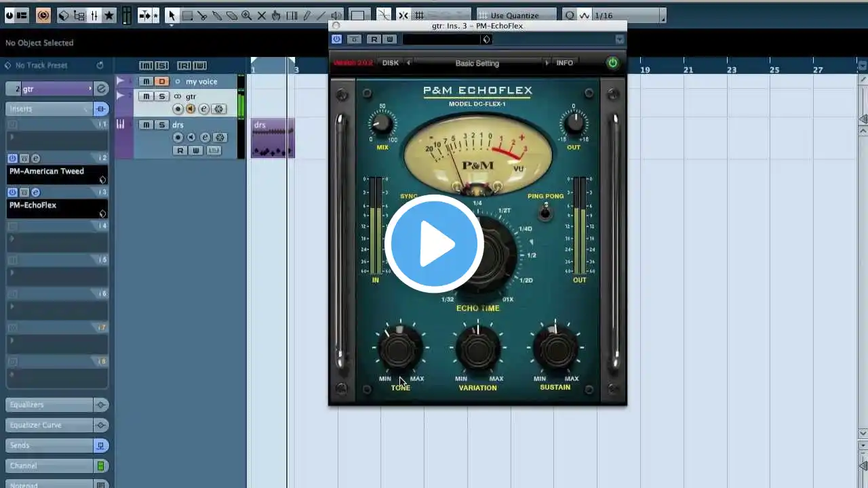This screenshot has height=488, width=868.
Task: Select the Scissors split tool
Action: [202, 15]
